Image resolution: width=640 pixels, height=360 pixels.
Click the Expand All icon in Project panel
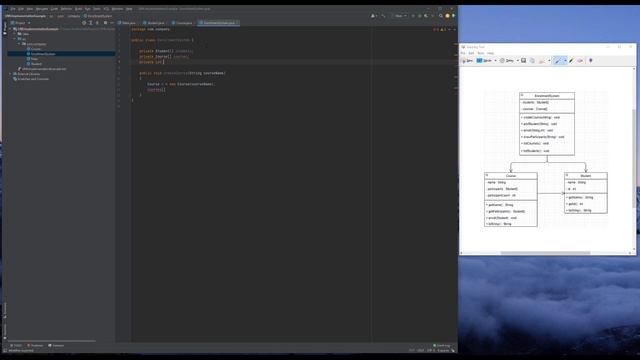point(91,23)
